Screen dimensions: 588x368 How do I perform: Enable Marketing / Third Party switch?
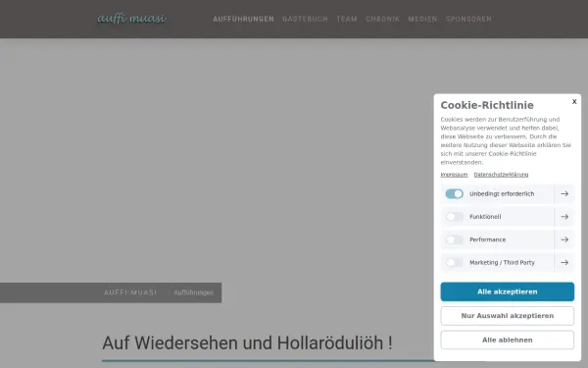point(454,262)
